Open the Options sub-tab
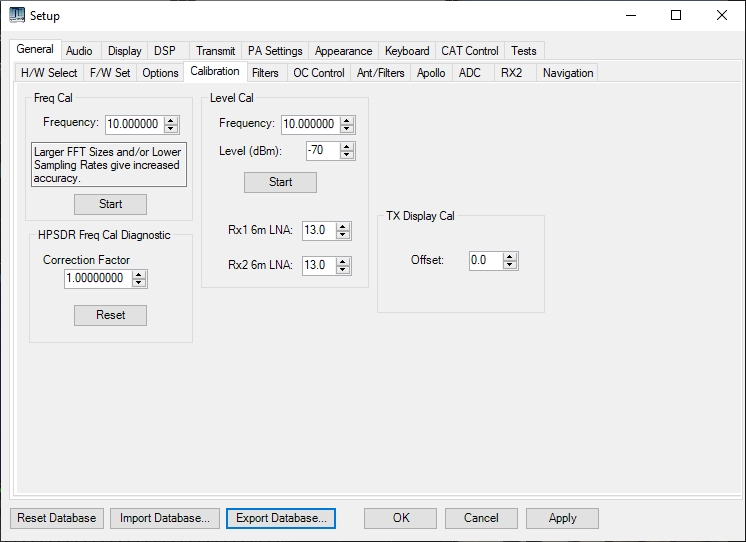 click(160, 73)
